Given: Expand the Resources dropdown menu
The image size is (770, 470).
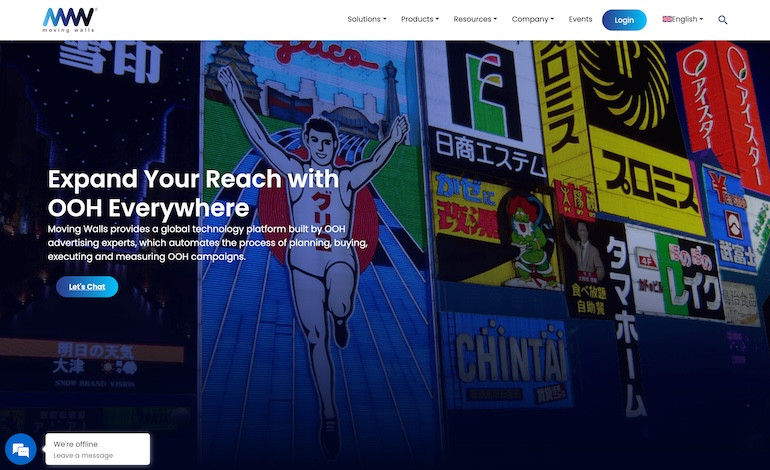Looking at the screenshot, I should pos(475,19).
